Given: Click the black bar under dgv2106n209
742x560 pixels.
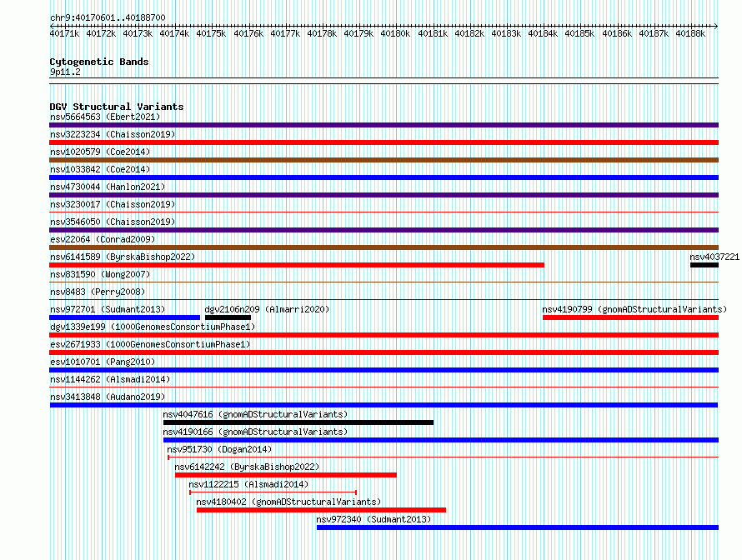Looking at the screenshot, I should click(x=228, y=317).
